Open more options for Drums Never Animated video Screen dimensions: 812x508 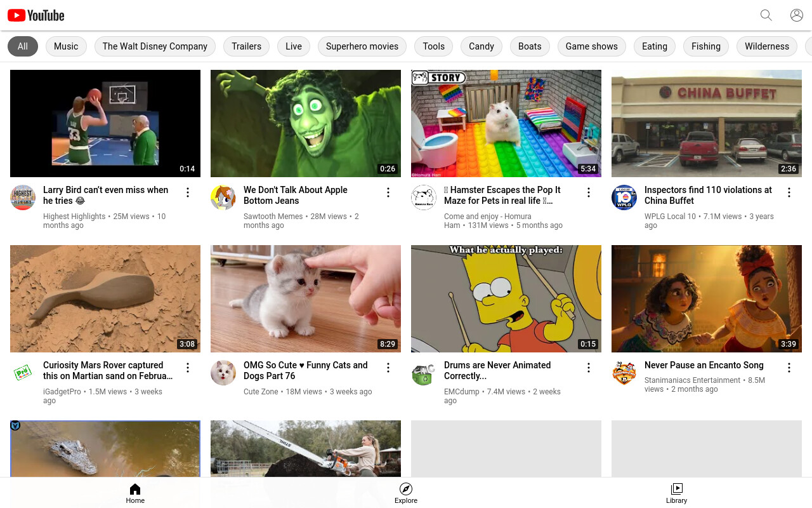[x=589, y=368]
